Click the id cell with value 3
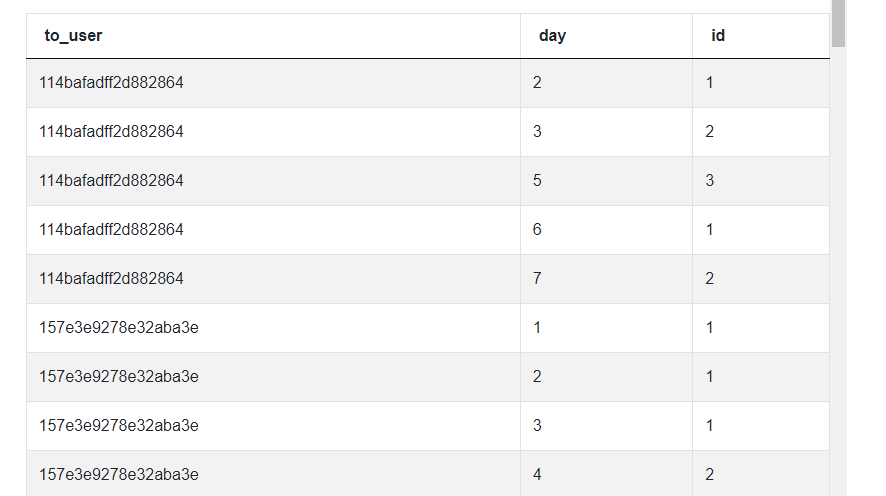 point(710,181)
